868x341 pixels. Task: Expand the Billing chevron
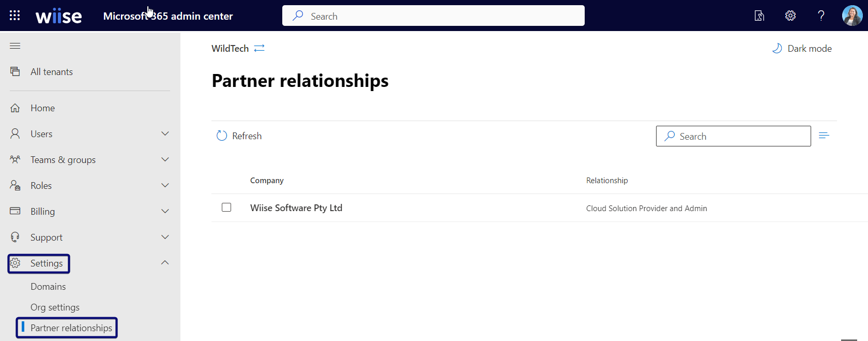click(165, 211)
